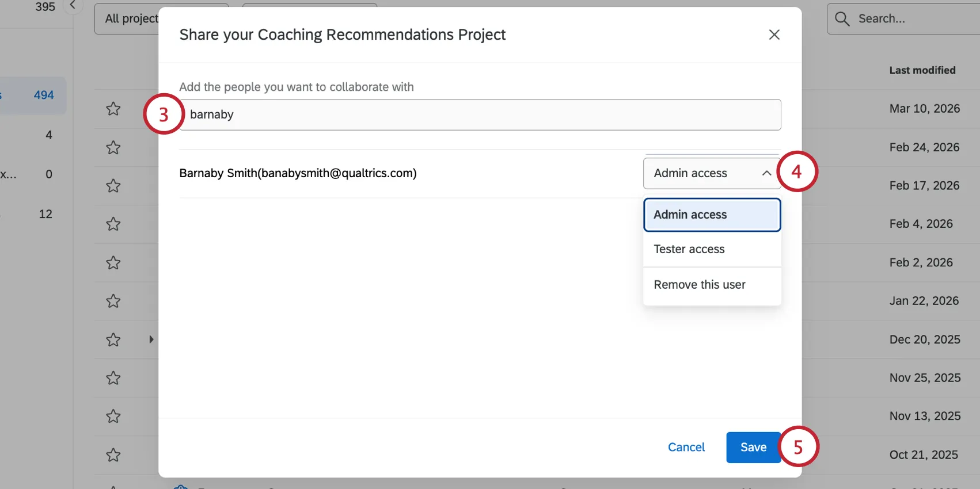Click the dialog title Share your Coaching Recommendations Project
This screenshot has width=980, height=489.
point(342,35)
